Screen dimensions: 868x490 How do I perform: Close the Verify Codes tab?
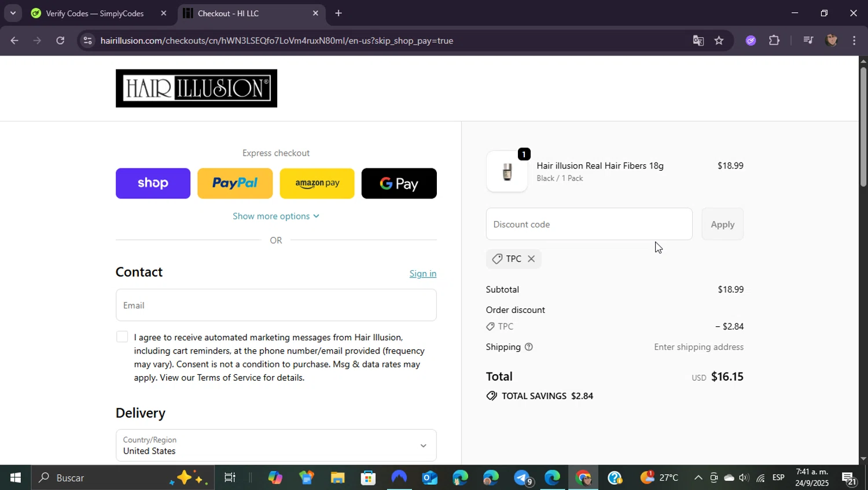click(164, 13)
